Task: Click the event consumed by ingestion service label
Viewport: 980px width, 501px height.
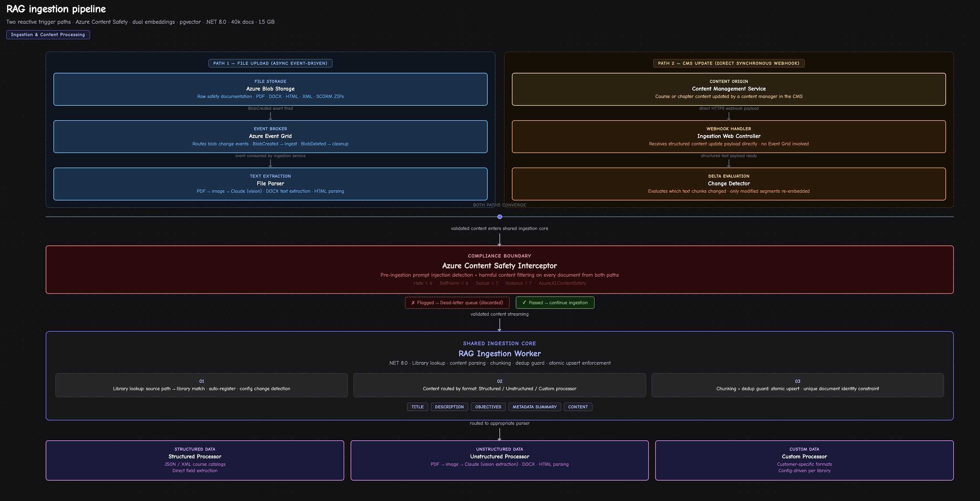Action: (x=270, y=156)
